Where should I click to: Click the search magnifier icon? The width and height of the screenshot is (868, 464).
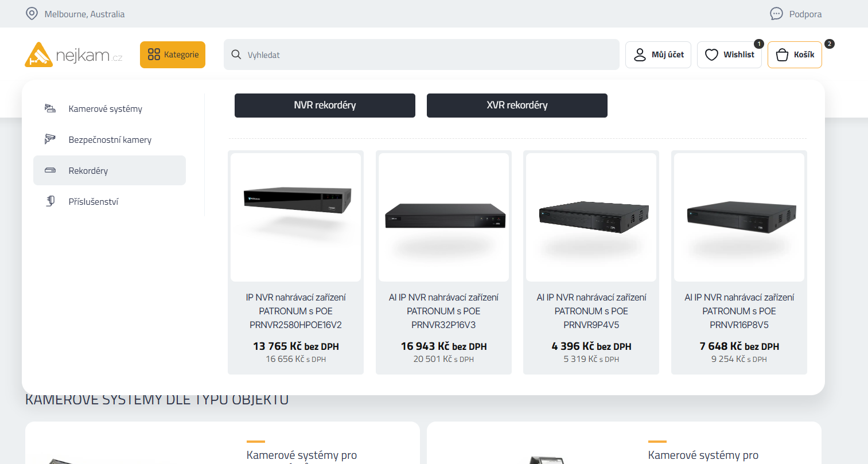pyautogui.click(x=236, y=54)
